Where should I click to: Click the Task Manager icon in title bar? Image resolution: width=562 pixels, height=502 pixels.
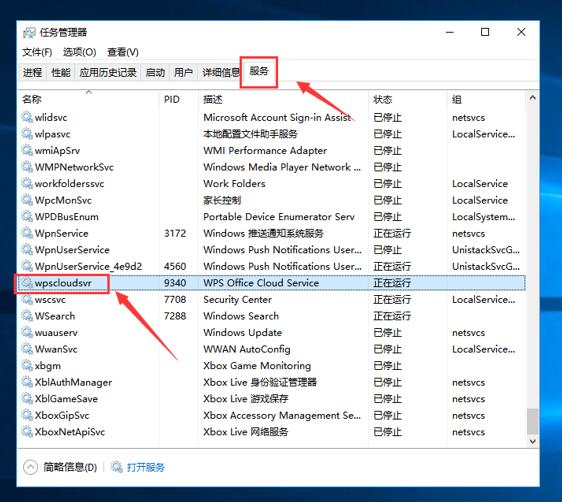29,33
